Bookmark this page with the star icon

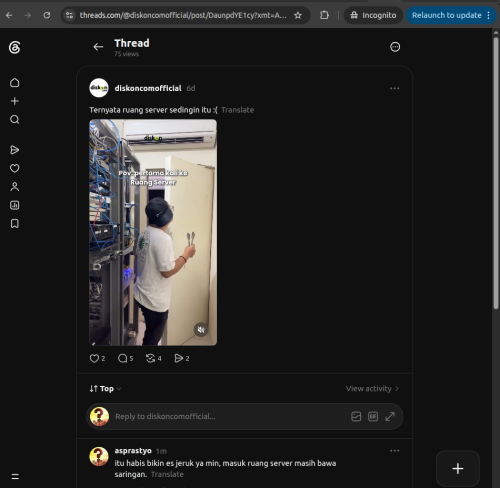click(298, 15)
